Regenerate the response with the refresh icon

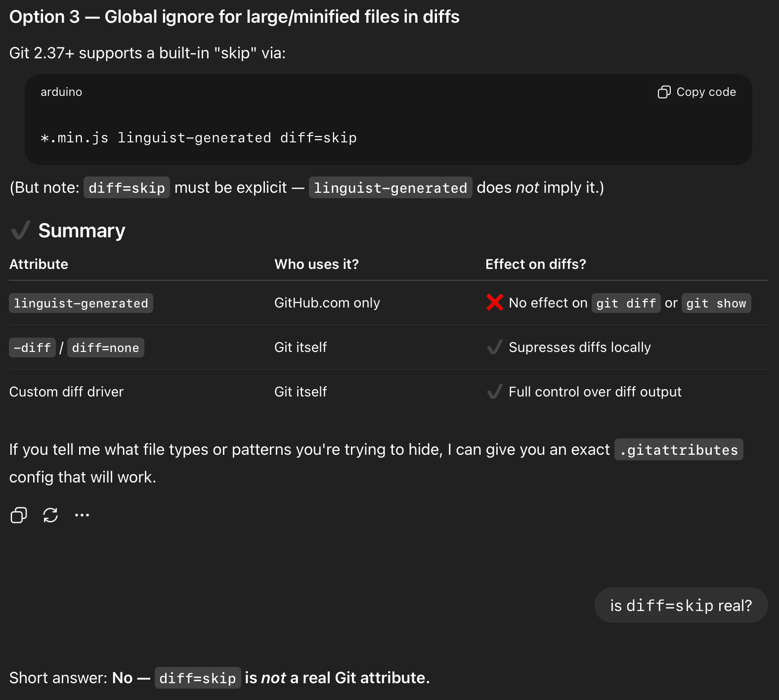point(50,515)
